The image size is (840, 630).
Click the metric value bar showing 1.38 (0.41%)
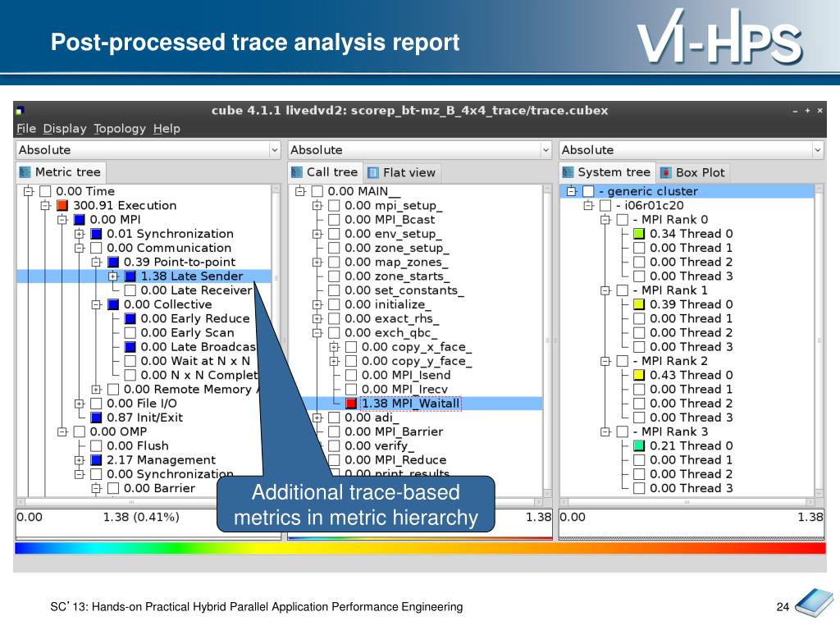point(148,524)
